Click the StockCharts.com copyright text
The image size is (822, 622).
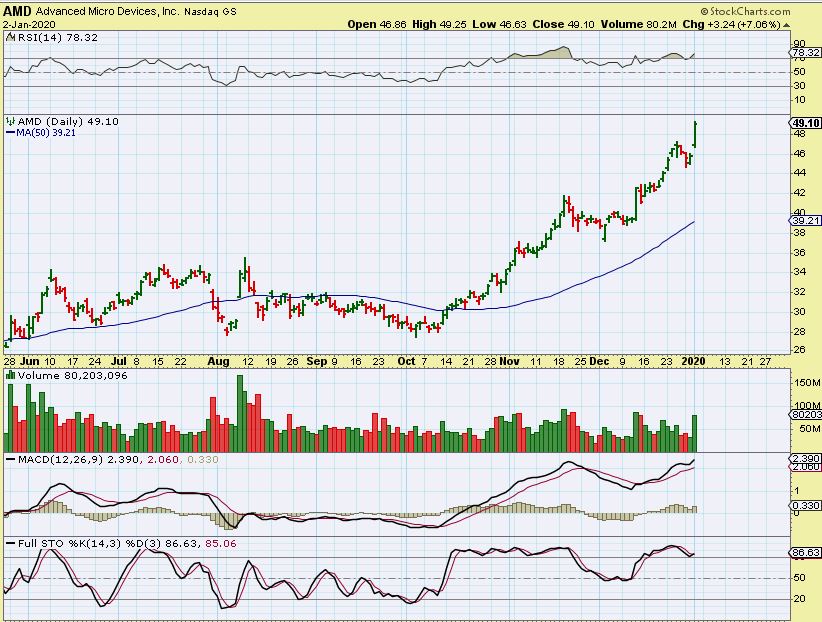tap(745, 11)
